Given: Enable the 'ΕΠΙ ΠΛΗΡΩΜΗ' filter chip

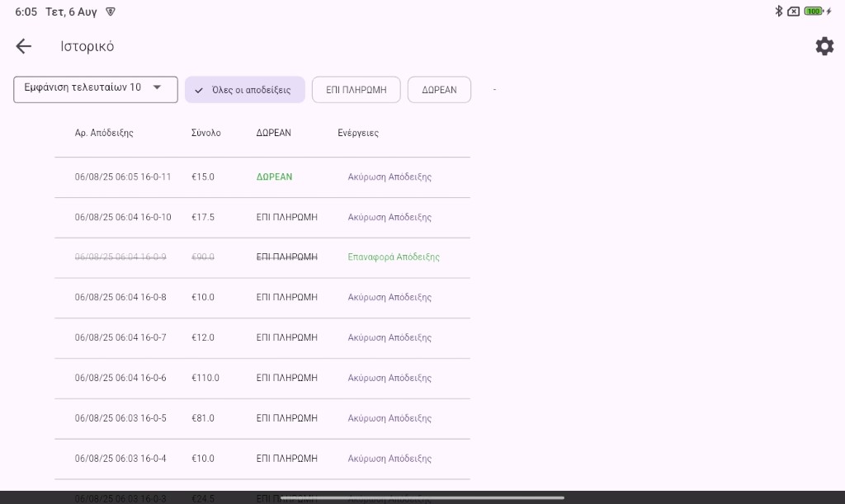Looking at the screenshot, I should coord(356,90).
